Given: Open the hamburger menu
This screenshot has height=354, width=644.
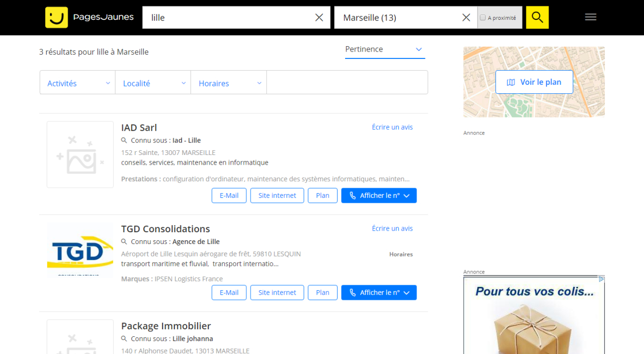Looking at the screenshot, I should (591, 17).
